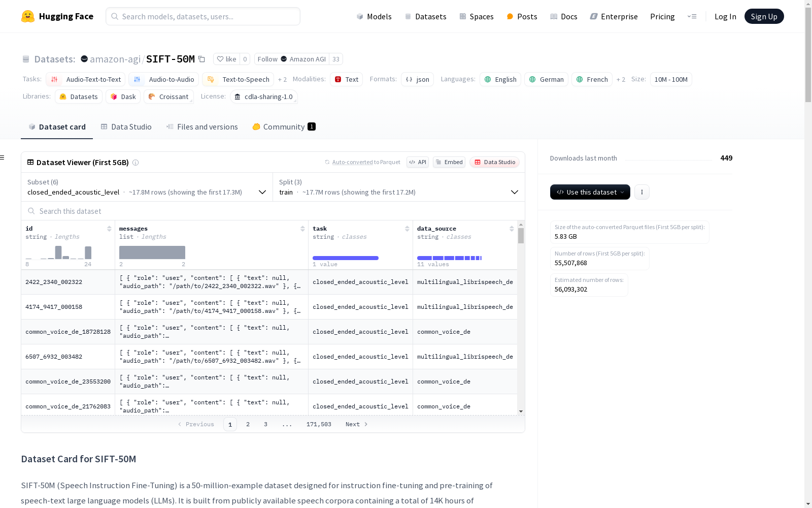Viewport: 812px width, 508px height.
Task: Click the id lengths histogram tallest bar
Action: tap(58, 252)
